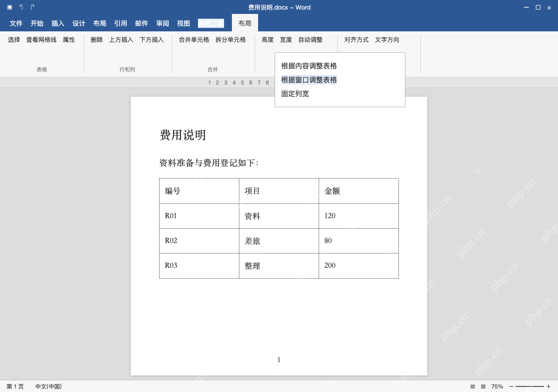Open the 文件 tab
The height and width of the screenshot is (392, 558).
click(16, 24)
